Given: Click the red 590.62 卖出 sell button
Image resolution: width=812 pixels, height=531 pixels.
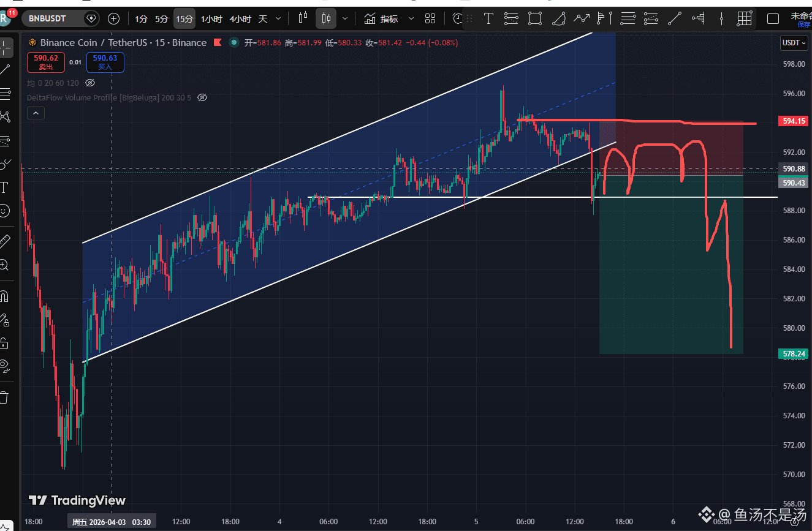Looking at the screenshot, I should click(x=46, y=62).
